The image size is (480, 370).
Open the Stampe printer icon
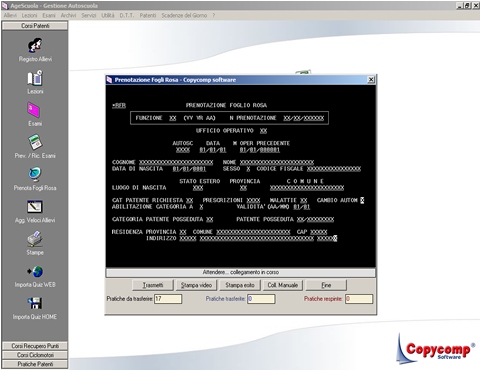pos(35,239)
